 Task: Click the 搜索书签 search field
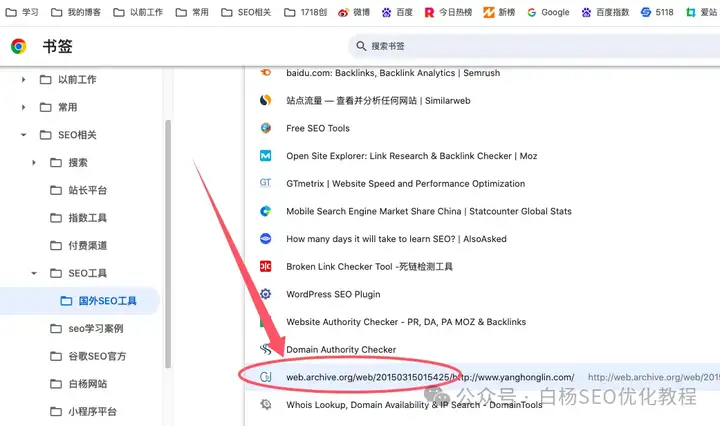pos(534,46)
